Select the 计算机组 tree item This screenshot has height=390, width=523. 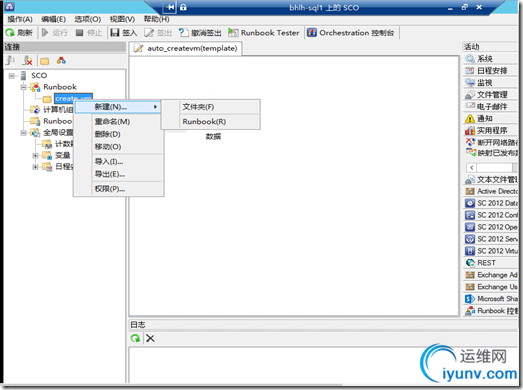[x=58, y=110]
